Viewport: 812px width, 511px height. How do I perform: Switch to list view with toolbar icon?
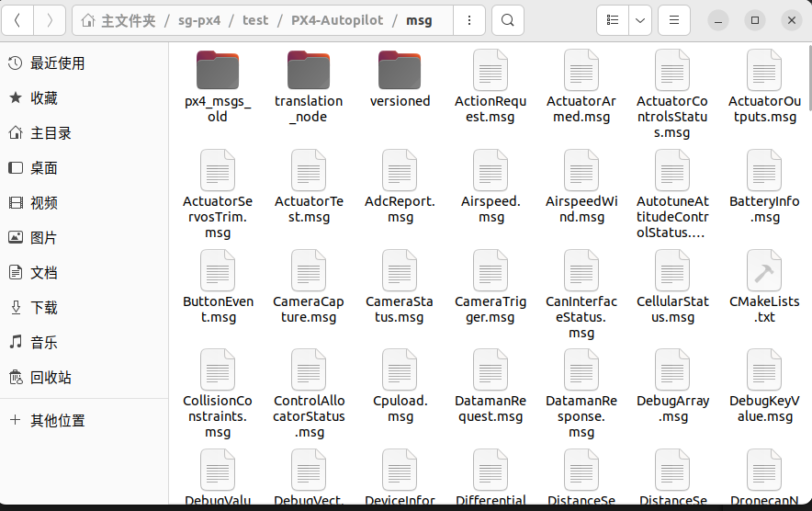pyautogui.click(x=613, y=20)
